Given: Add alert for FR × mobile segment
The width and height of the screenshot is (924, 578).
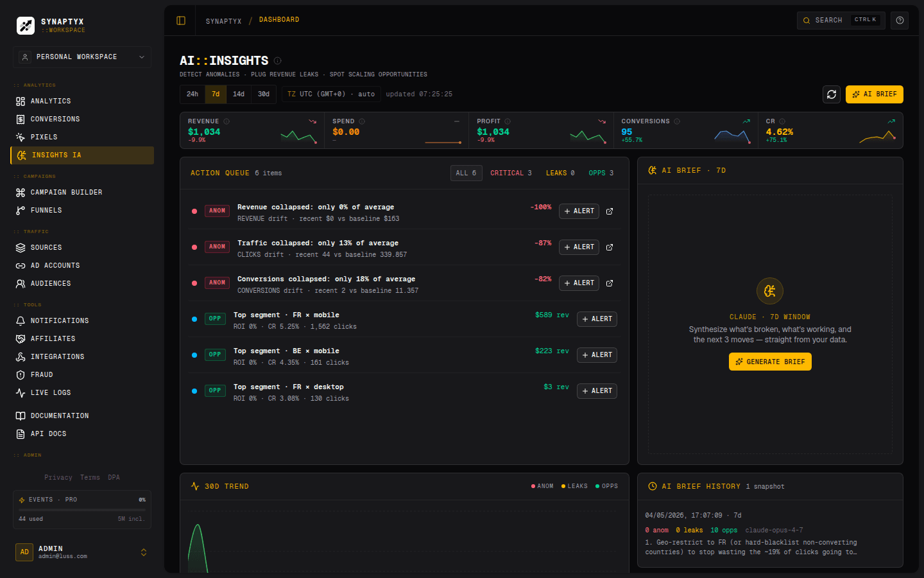Looking at the screenshot, I should pyautogui.click(x=597, y=319).
